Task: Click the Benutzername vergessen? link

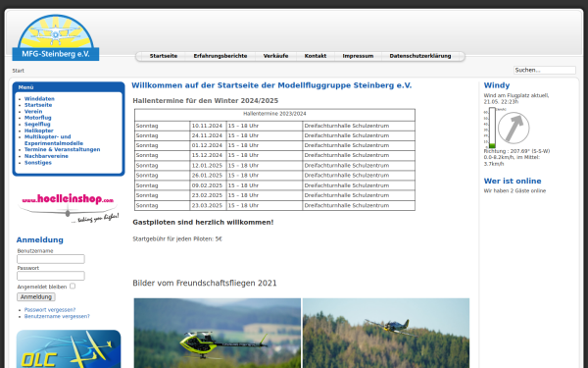Action: (x=57, y=316)
